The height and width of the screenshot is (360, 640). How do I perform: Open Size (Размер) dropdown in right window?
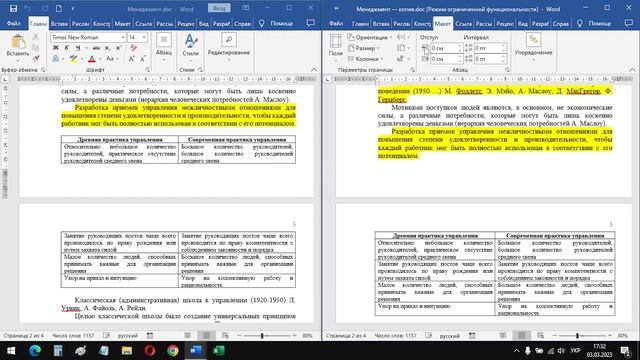tap(363, 48)
